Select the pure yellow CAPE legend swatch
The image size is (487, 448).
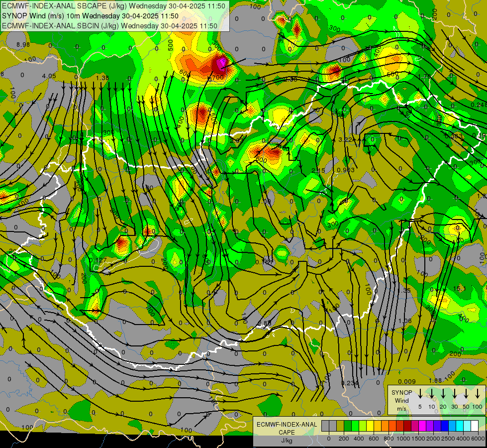(370, 426)
